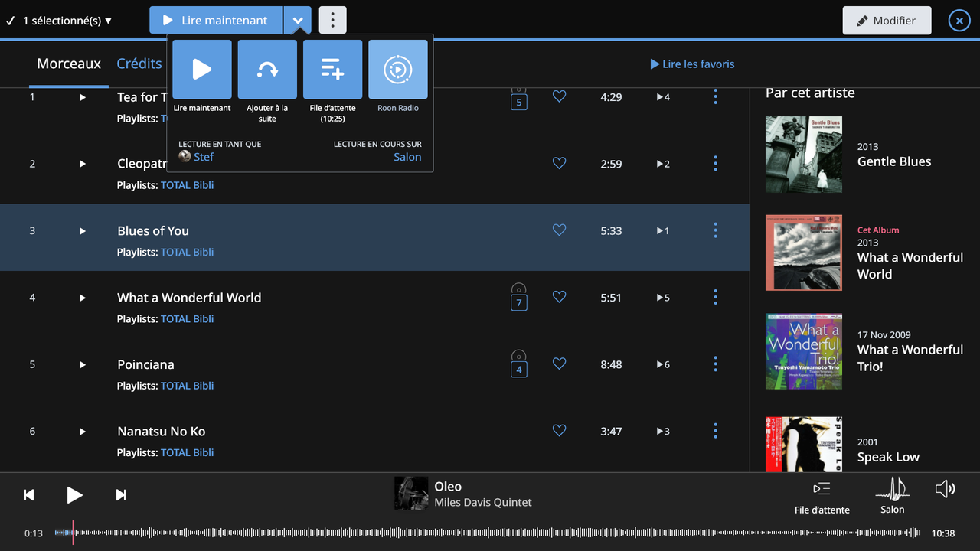Click Lire les favoris link
This screenshot has width=980, height=551.
[x=692, y=64]
